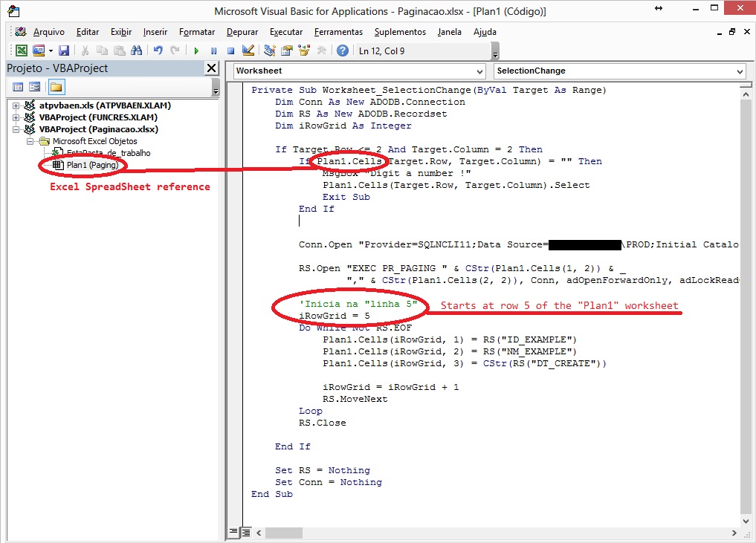Open the Properties Window toolbar icon
The image size is (756, 543).
pyautogui.click(x=287, y=51)
